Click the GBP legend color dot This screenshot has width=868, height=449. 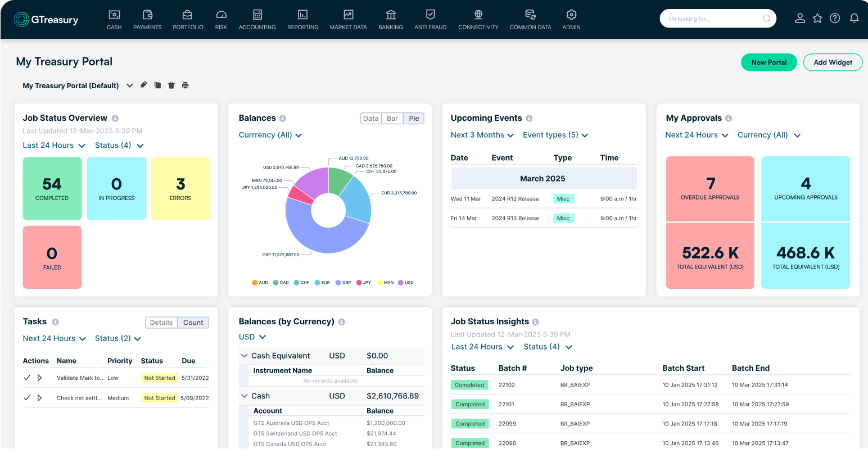click(x=338, y=283)
